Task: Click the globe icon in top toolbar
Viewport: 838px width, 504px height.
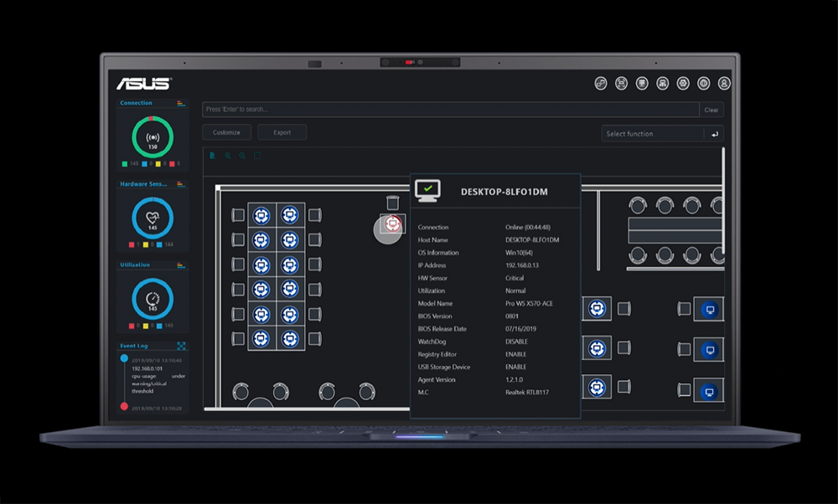Action: click(x=704, y=83)
